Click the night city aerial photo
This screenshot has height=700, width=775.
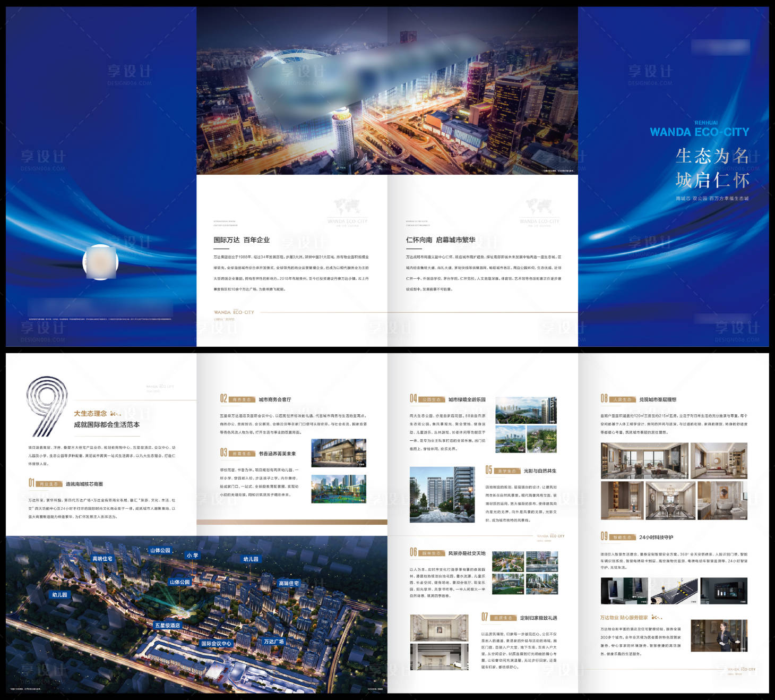click(x=387, y=91)
